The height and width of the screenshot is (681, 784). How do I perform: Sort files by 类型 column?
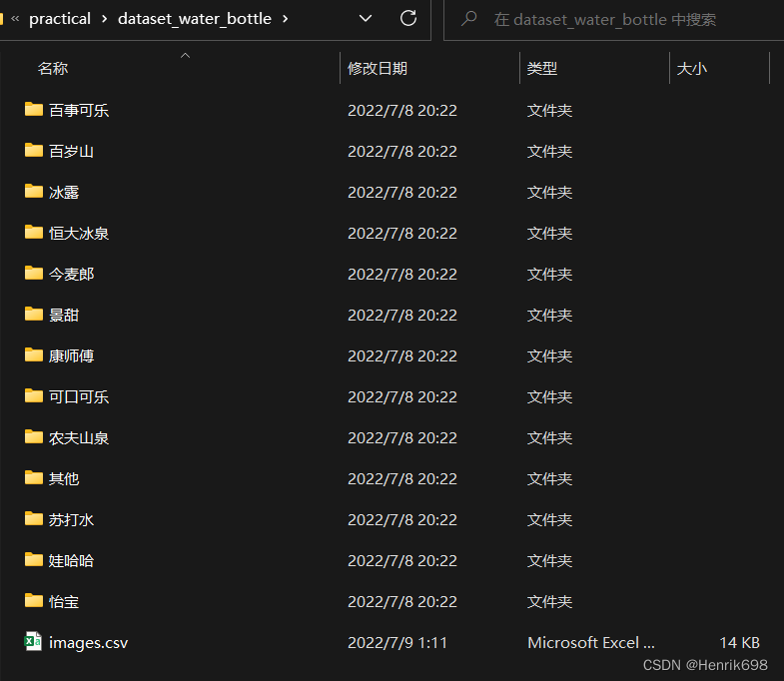click(542, 68)
